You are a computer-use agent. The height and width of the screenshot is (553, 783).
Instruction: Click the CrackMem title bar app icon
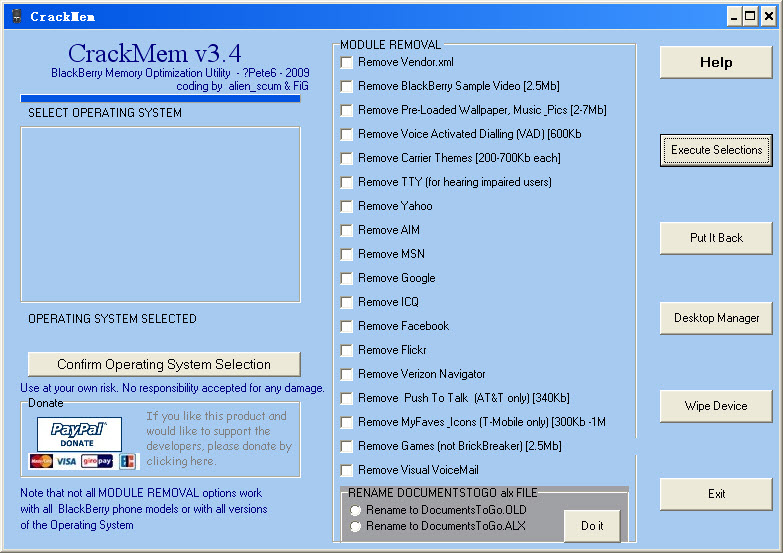17,16
